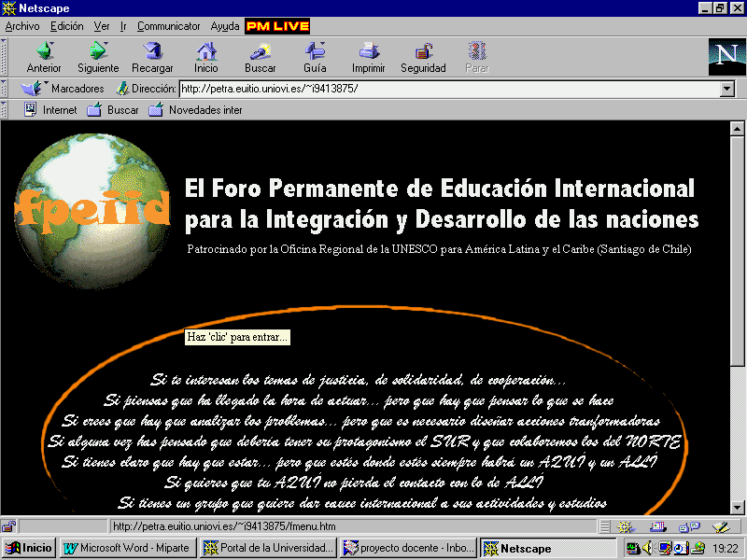
Task: Click in the Dirección URL field
Action: click(x=448, y=89)
